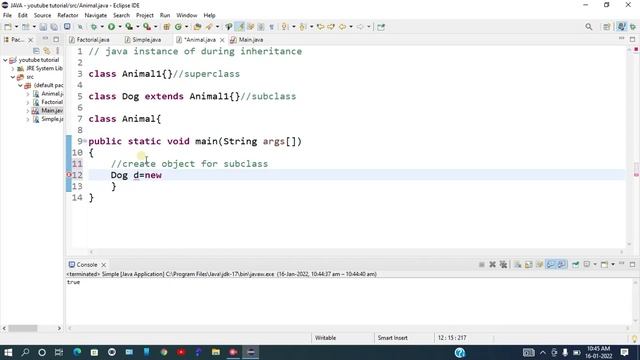This screenshot has height=360, width=640.
Task: Click the Open Perspective icon
Action: 607,27
